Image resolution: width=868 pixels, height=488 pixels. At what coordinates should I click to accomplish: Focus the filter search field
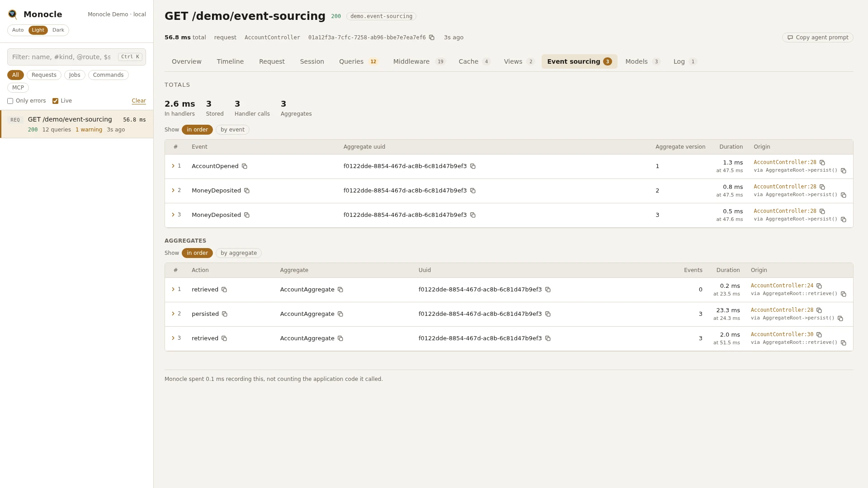pos(76,57)
